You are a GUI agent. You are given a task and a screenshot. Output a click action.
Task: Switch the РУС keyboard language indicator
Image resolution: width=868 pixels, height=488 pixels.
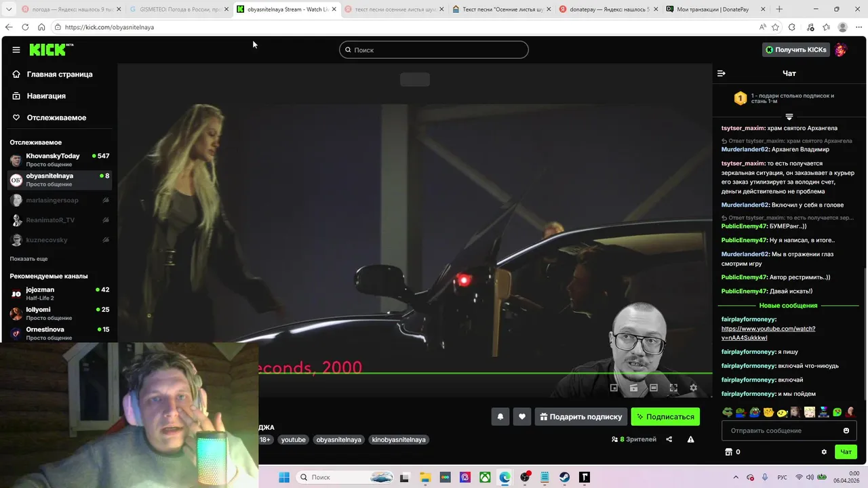(782, 477)
